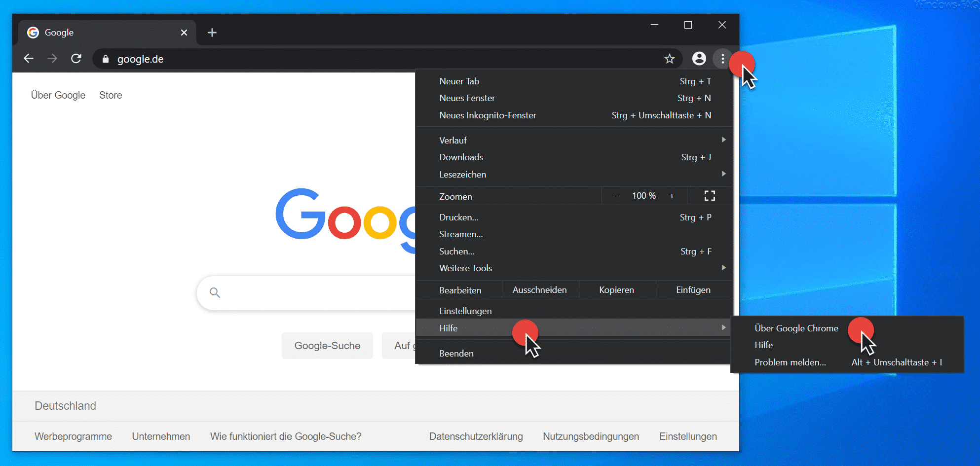Image resolution: width=980 pixels, height=466 pixels.
Task: Click the 100 % zoom value
Action: pos(644,196)
